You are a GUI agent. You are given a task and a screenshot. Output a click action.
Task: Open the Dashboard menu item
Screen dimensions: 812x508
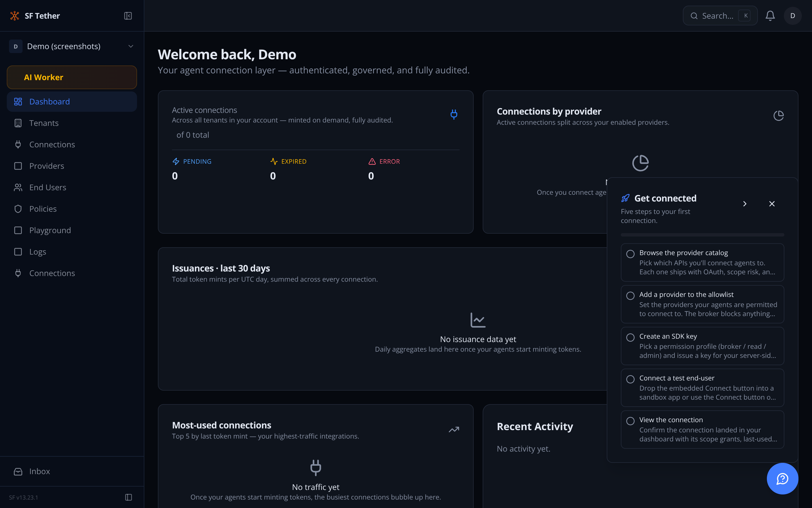[72, 102]
